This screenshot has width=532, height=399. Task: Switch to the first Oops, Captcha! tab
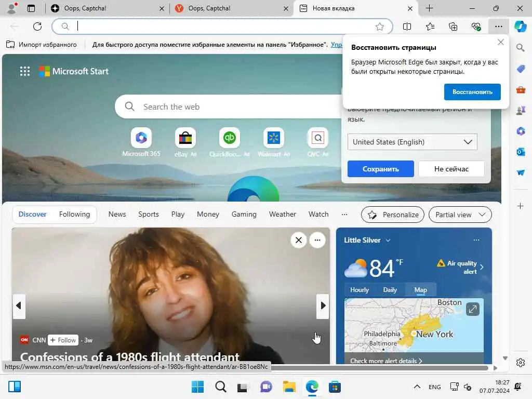click(x=107, y=8)
